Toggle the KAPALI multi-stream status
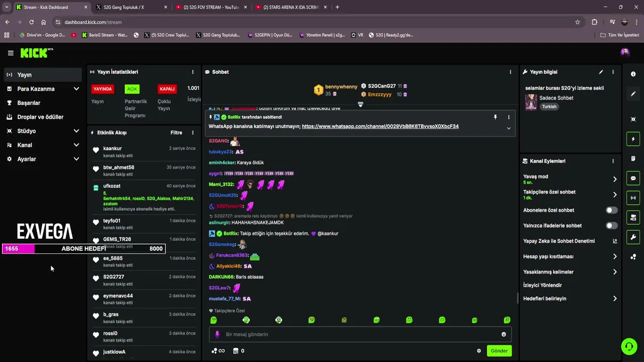The width and height of the screenshot is (644, 362). 167,89
